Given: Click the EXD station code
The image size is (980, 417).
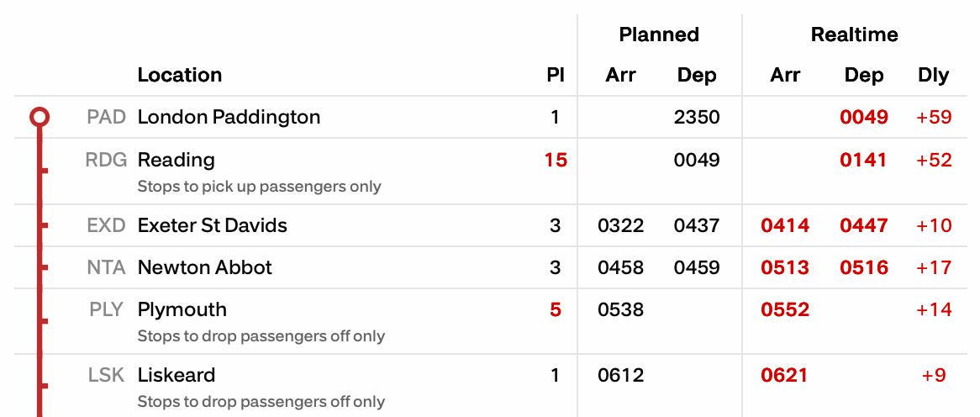Looking at the screenshot, I should point(106,225).
